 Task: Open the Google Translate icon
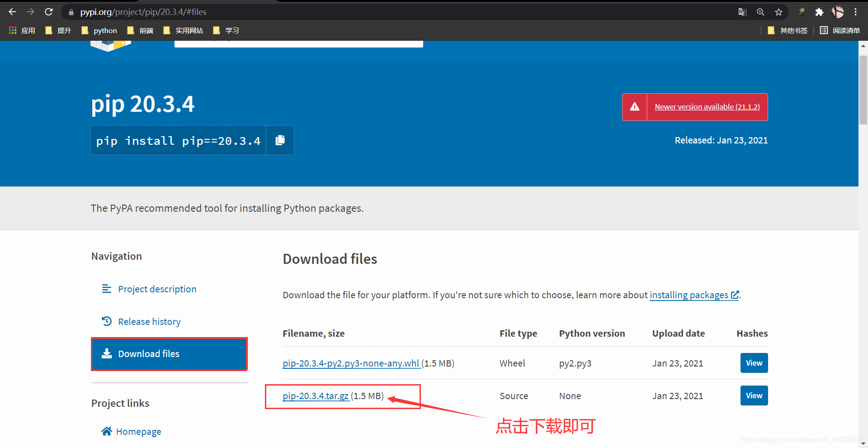tap(742, 12)
